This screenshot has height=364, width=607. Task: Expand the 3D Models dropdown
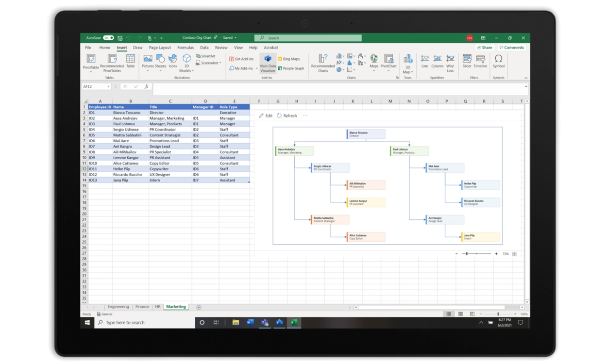coord(186,71)
